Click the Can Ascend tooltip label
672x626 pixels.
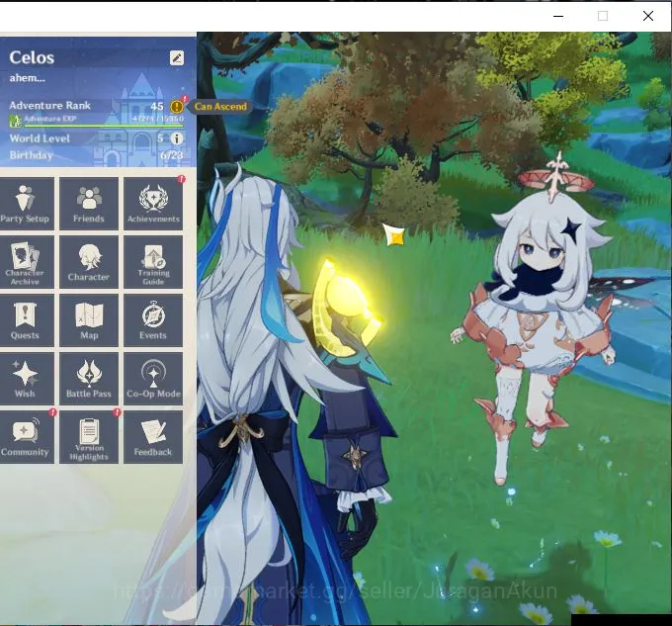point(220,107)
